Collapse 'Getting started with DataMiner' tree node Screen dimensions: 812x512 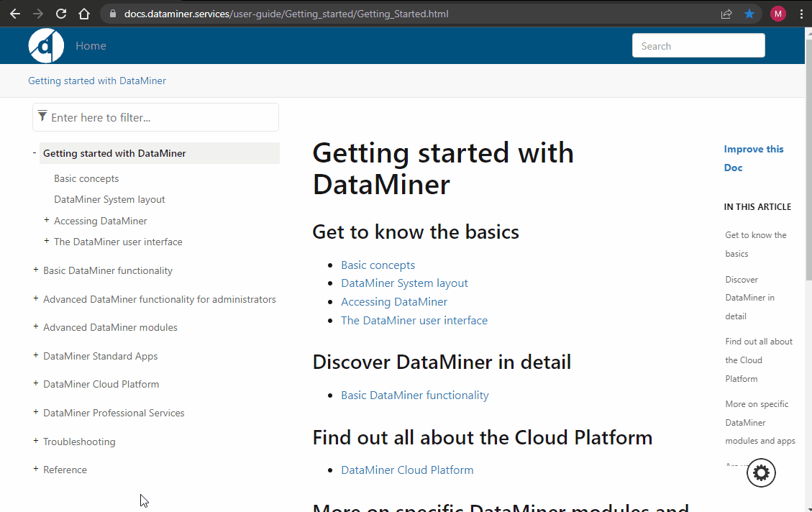pyautogui.click(x=35, y=152)
